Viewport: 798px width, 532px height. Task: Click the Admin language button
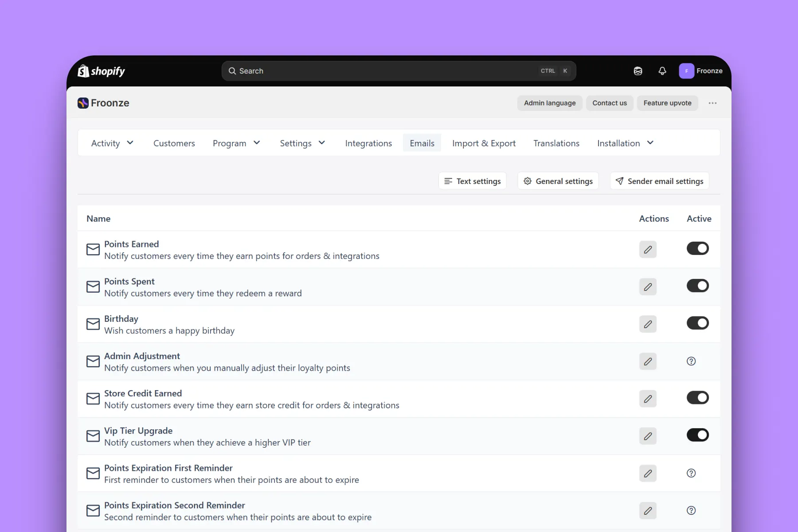point(550,103)
